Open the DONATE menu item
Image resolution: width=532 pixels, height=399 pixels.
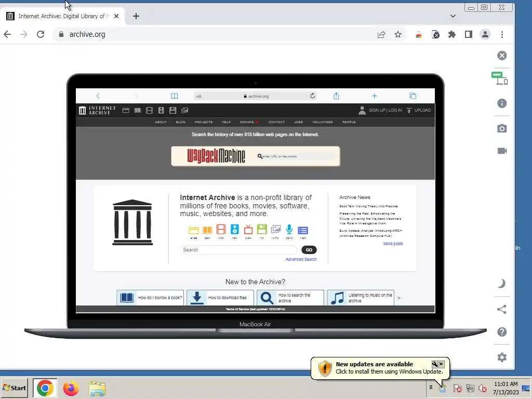249,122
